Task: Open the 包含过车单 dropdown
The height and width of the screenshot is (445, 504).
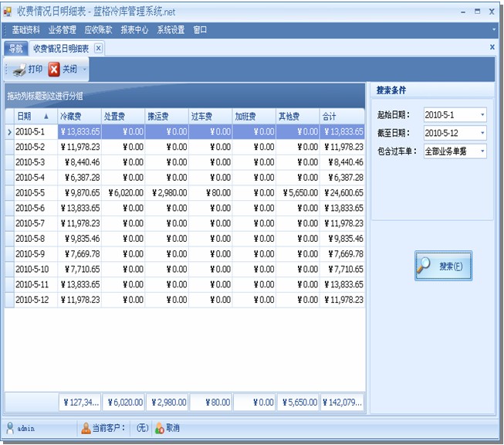Action: pos(482,151)
